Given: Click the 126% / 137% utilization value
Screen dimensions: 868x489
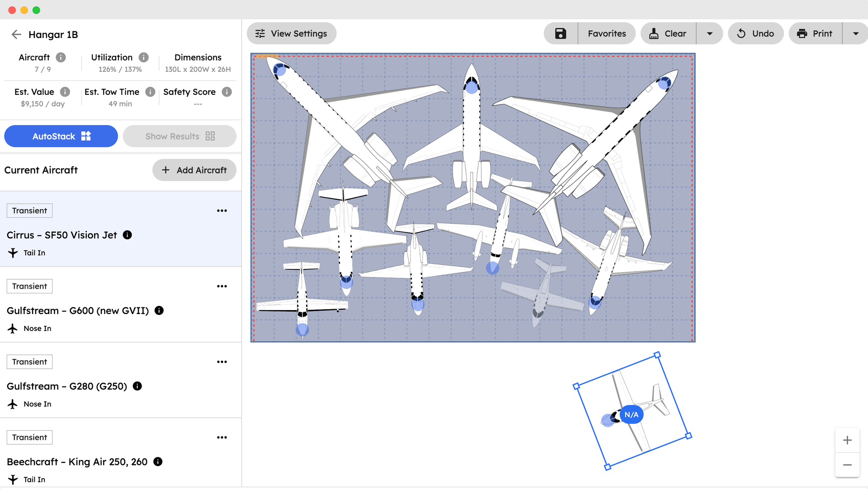Looking at the screenshot, I should [x=120, y=69].
